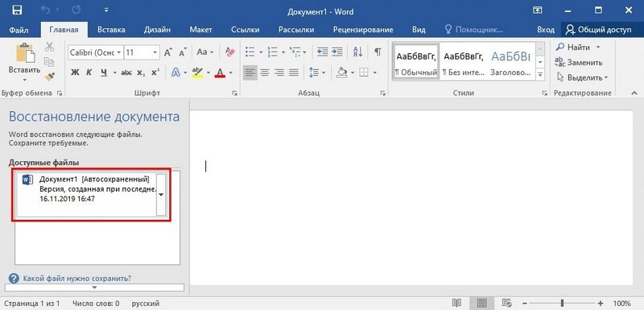
Task: Decrease font size with smaller A
Action: pyautogui.click(x=184, y=52)
